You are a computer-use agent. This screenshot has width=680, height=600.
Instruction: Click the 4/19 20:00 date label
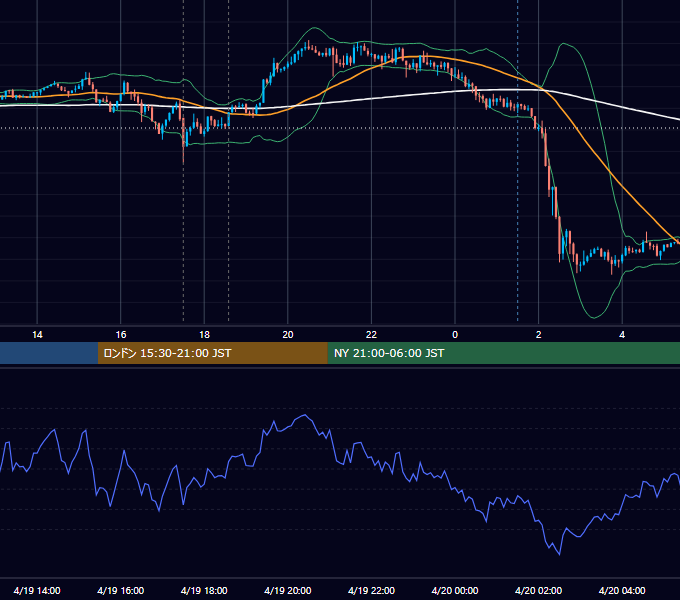click(x=288, y=590)
